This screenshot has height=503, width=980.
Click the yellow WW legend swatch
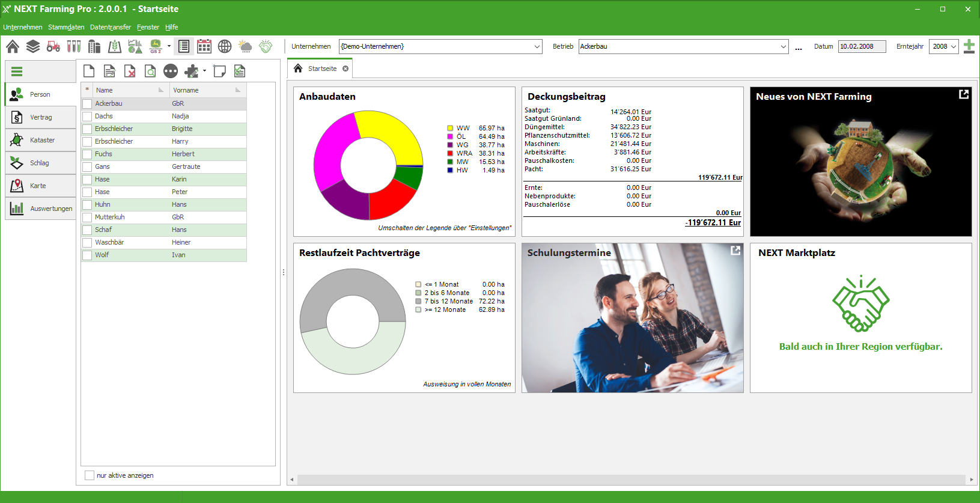[450, 128]
